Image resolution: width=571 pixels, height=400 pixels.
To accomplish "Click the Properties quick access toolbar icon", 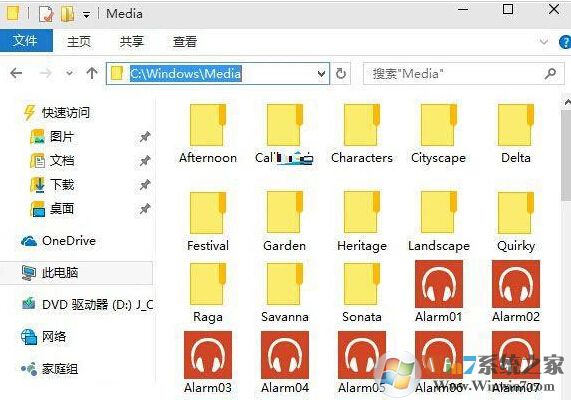I will 46,14.
